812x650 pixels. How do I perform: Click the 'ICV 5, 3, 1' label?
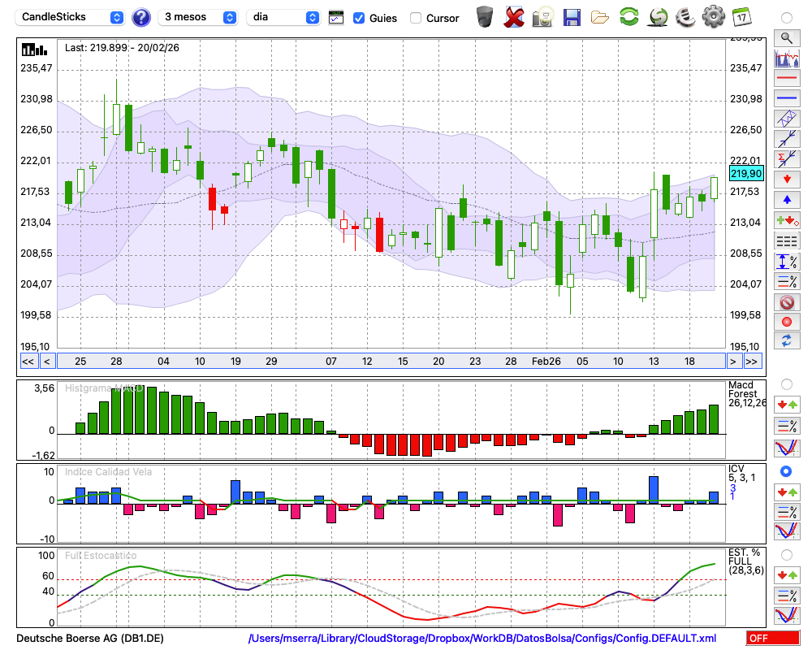click(x=741, y=473)
